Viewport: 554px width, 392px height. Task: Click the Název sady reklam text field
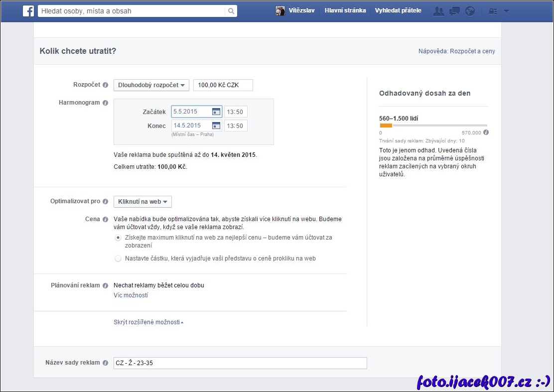coord(240,363)
